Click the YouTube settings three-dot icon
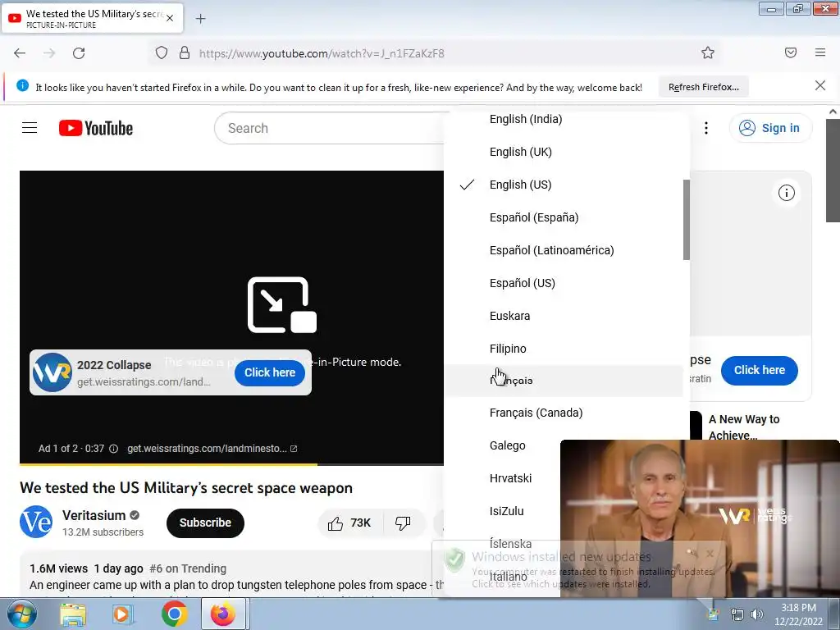 tap(706, 128)
